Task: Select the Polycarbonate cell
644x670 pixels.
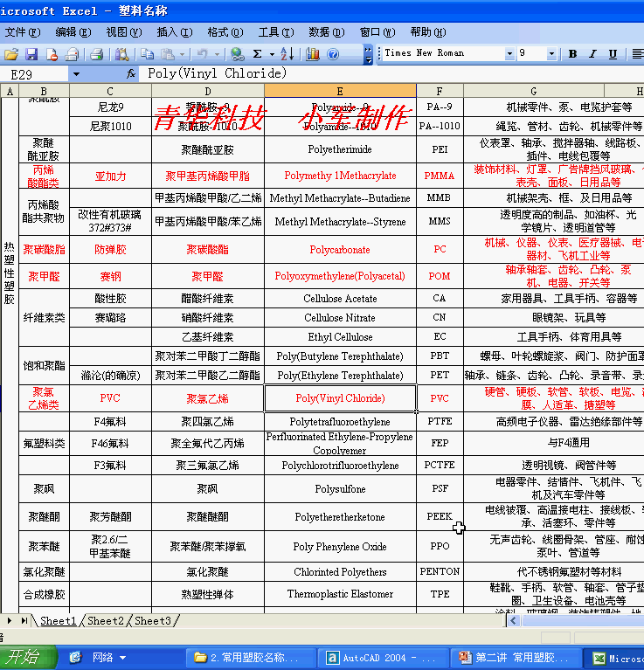Action: (x=340, y=250)
